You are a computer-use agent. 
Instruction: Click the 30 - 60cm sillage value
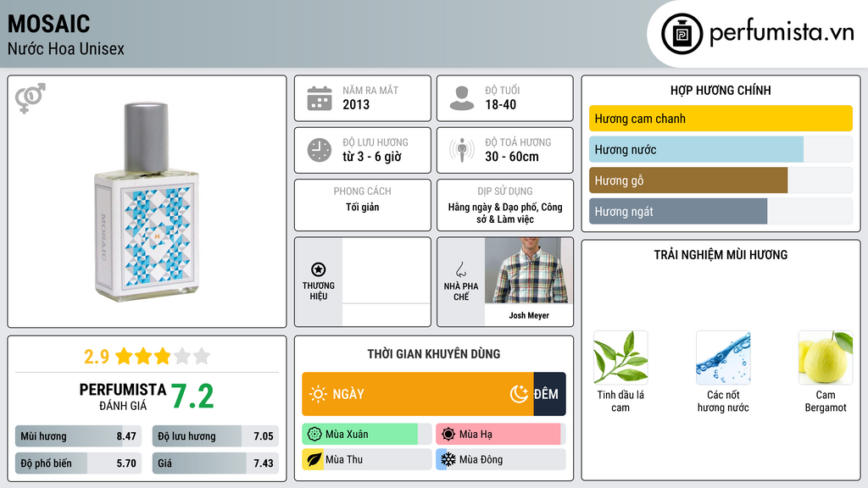pyautogui.click(x=512, y=157)
